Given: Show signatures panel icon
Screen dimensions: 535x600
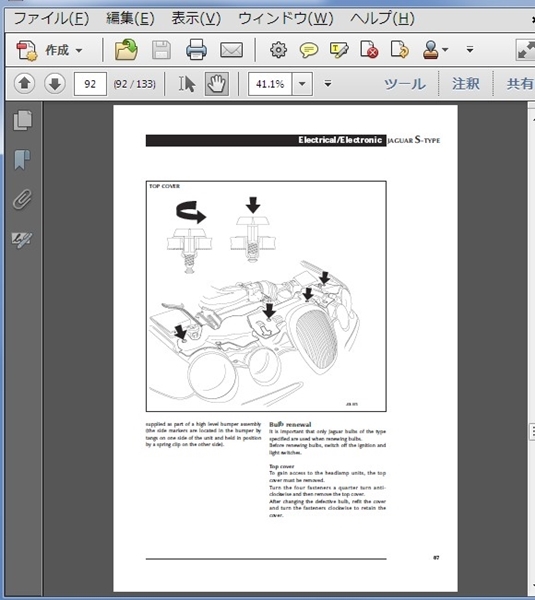Looking at the screenshot, I should click(x=22, y=240).
